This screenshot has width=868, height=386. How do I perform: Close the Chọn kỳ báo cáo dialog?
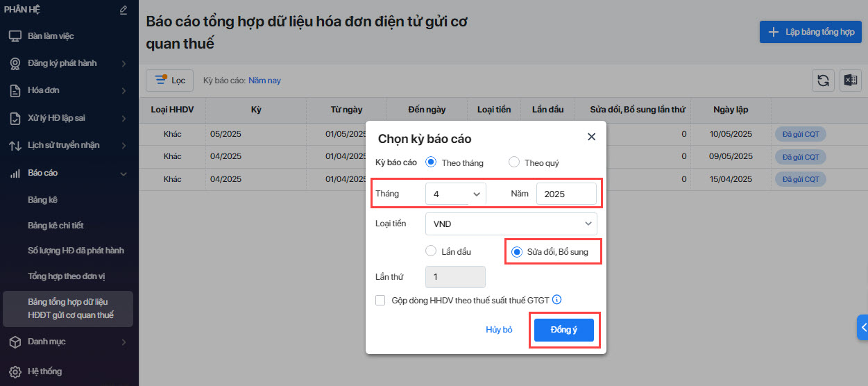[x=591, y=137]
